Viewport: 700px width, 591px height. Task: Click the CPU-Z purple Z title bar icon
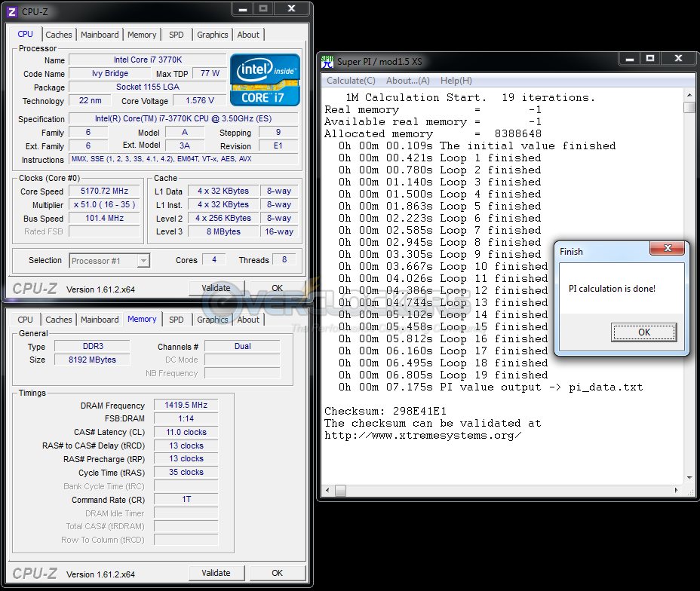[x=13, y=11]
